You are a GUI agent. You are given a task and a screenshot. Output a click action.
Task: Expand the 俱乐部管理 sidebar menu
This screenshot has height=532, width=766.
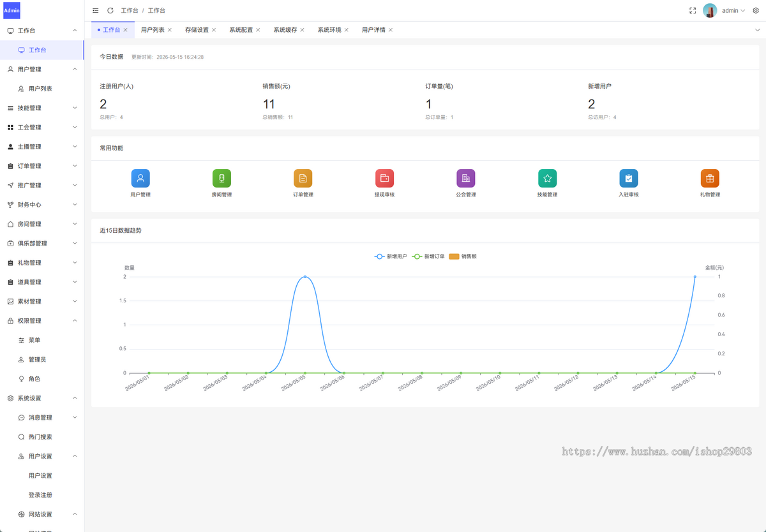pyautogui.click(x=42, y=244)
